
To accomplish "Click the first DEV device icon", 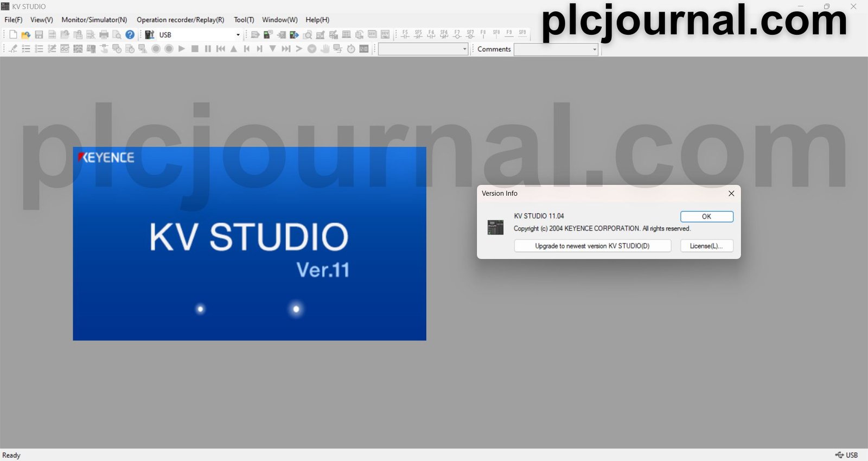I will [372, 35].
